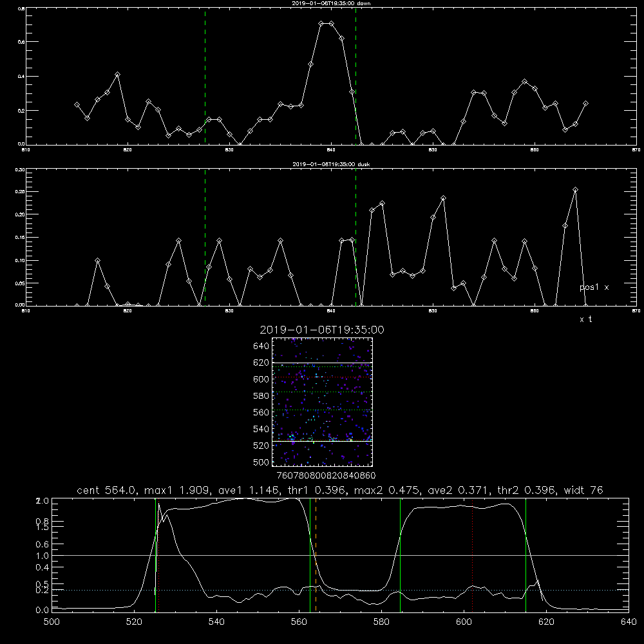Click the '580' y-axis label beside color image
Viewport: 644px width, 644px height.
click(261, 396)
